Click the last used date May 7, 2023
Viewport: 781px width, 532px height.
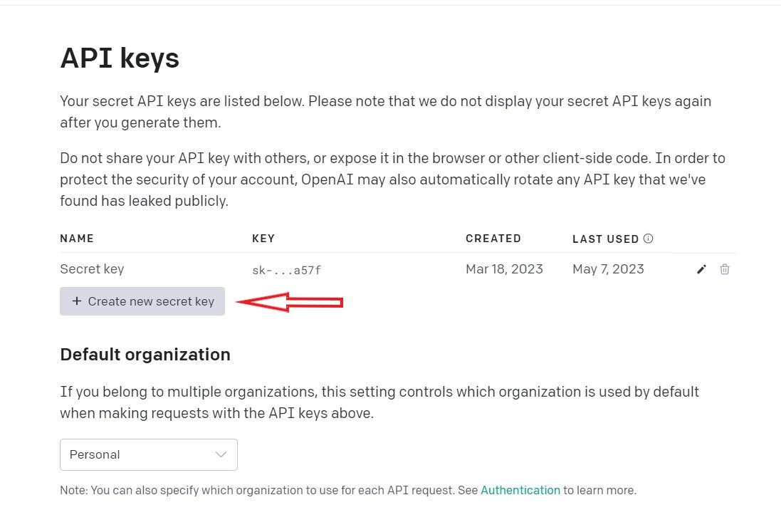(x=608, y=269)
